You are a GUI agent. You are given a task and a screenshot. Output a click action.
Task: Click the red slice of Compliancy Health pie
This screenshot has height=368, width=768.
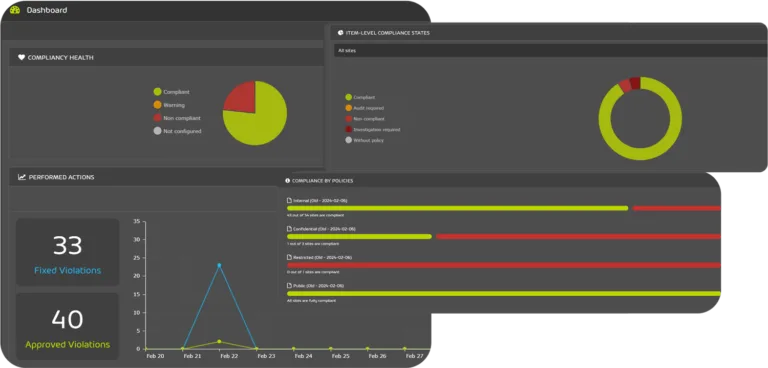pyautogui.click(x=242, y=98)
